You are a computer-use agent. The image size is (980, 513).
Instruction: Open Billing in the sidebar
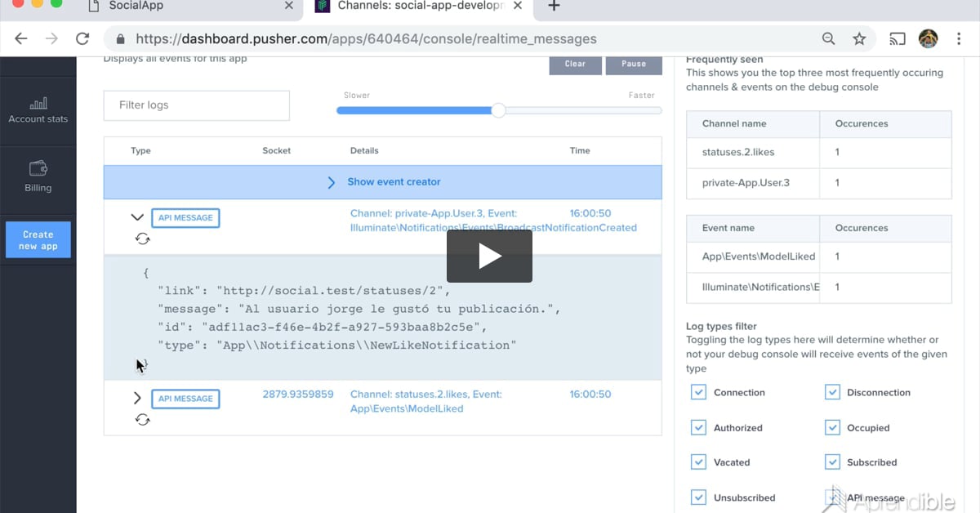tap(38, 176)
